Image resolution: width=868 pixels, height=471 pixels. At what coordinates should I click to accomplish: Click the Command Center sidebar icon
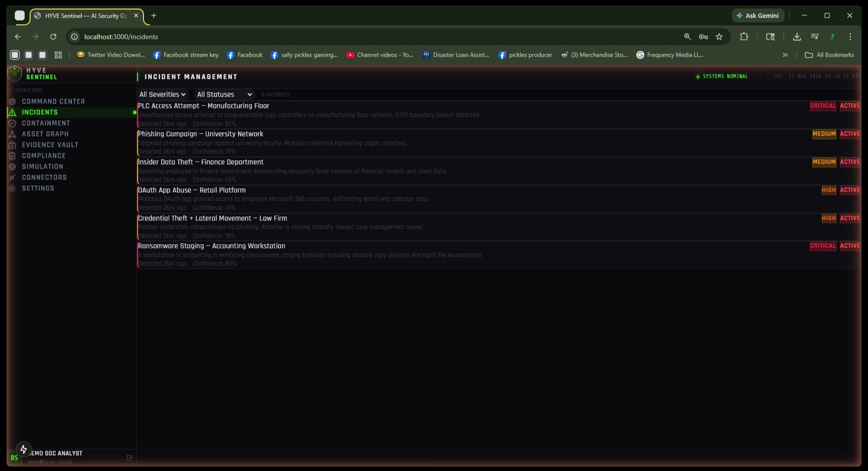pos(12,102)
